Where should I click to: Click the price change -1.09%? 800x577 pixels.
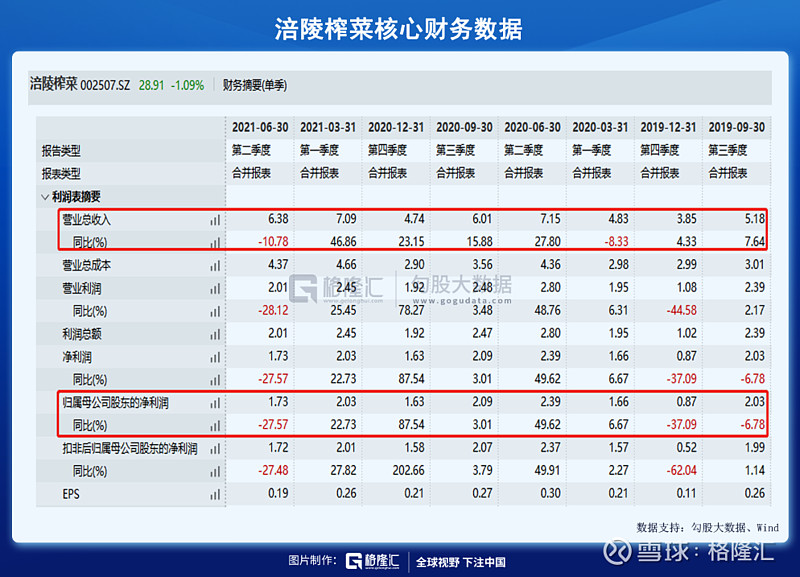(x=187, y=85)
